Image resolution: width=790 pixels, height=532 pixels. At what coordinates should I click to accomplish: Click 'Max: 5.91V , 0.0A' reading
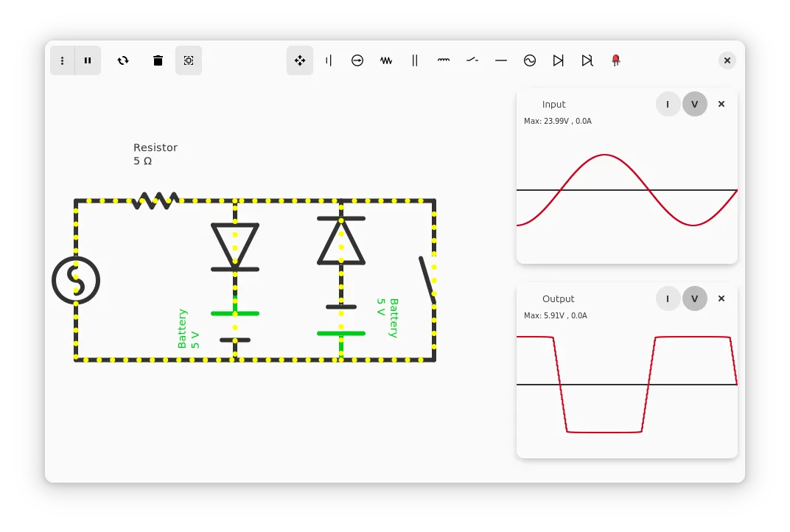click(x=555, y=315)
